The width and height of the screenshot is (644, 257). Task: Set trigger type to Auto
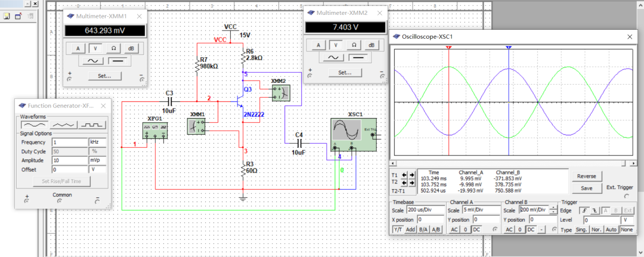click(x=611, y=230)
